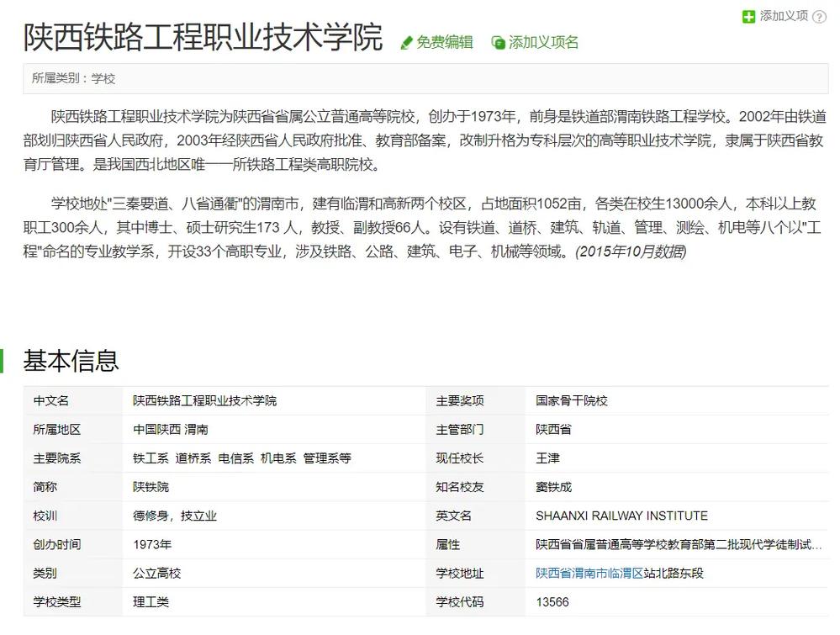This screenshot has width=840, height=635.
Task: Click the principal name 王津
Action: pos(547,458)
